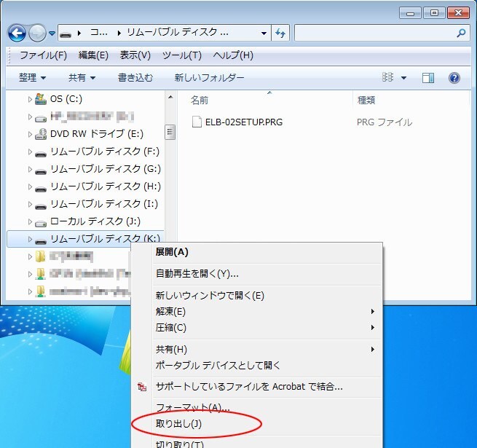Screen dimensions: 477x448
Task: Open the ファイル(F) menu
Action: pyautogui.click(x=43, y=55)
